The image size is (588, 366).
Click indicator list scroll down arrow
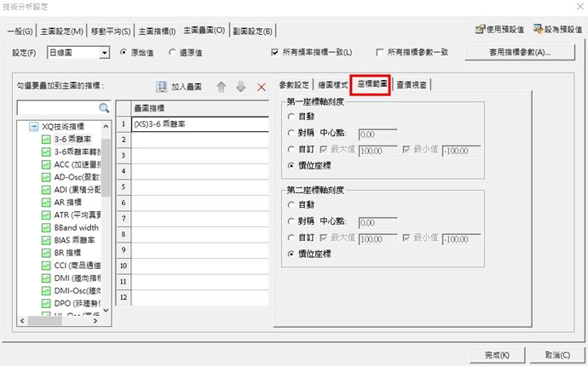click(106, 310)
